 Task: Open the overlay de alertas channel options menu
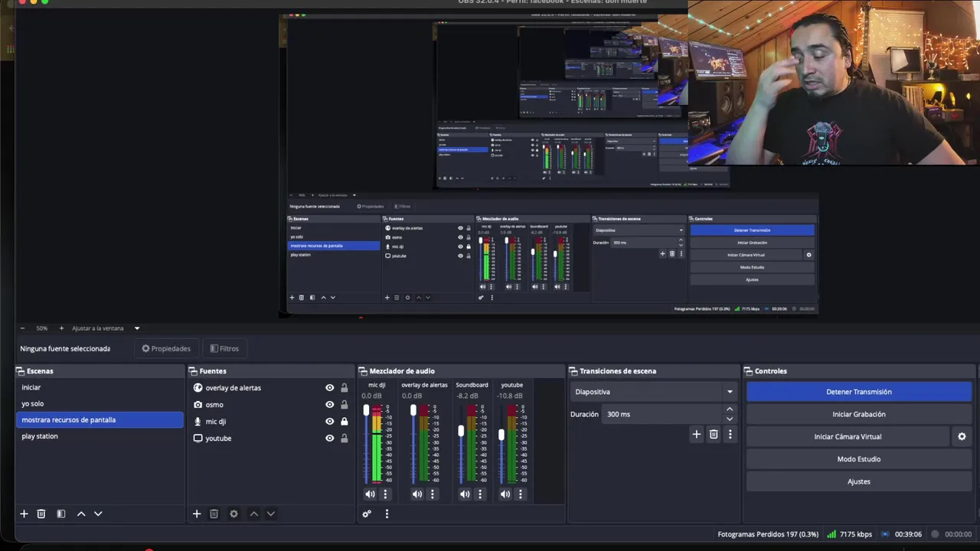tap(432, 494)
